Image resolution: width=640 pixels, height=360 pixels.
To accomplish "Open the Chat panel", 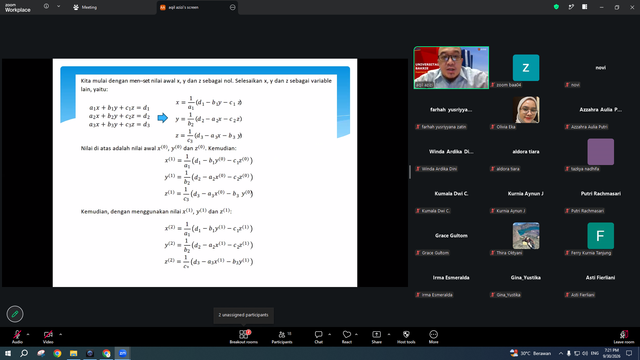I will (318, 337).
